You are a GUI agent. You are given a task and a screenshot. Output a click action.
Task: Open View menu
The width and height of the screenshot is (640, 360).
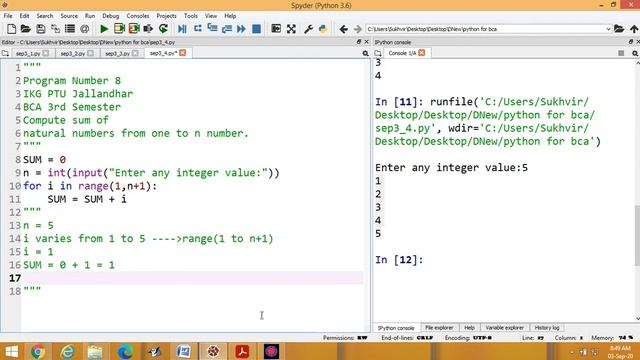[x=211, y=16]
